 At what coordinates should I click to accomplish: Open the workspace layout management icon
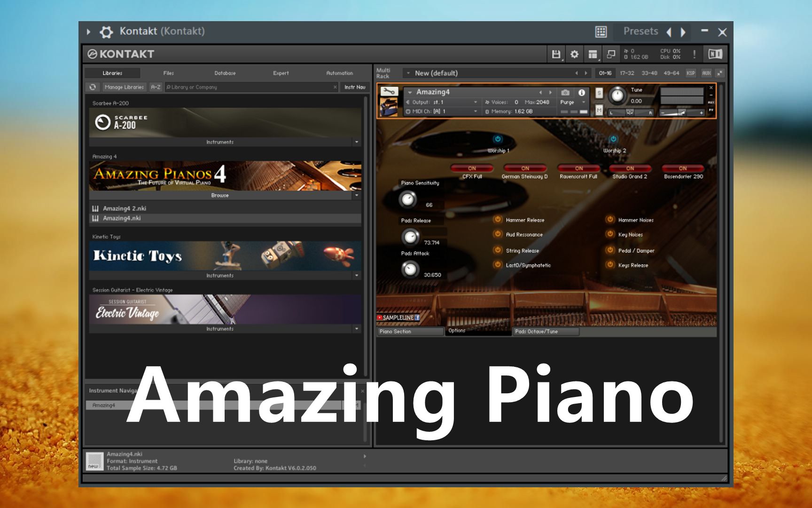pos(593,55)
